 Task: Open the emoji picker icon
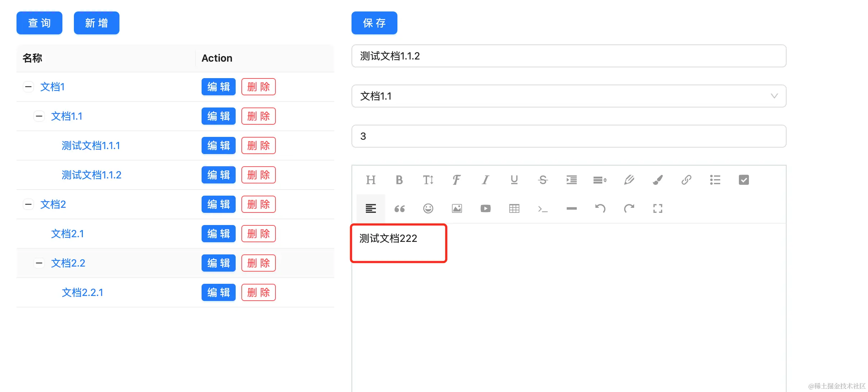click(428, 209)
